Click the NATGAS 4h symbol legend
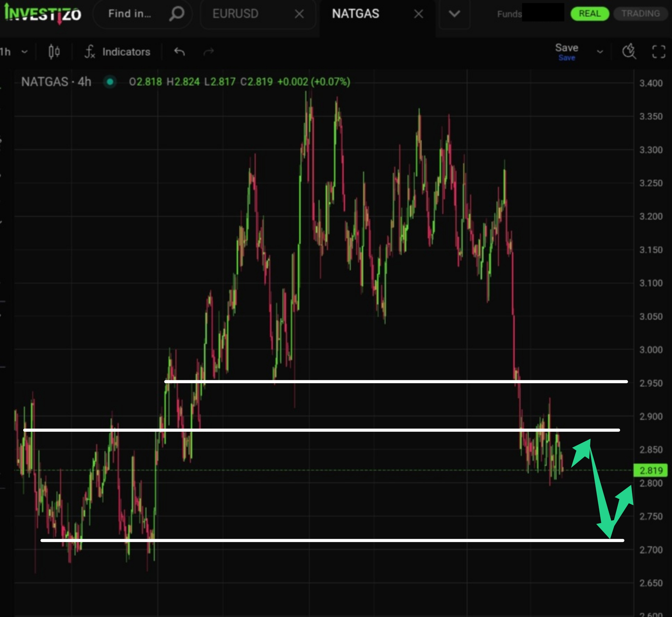This screenshot has height=617, width=672. point(56,82)
